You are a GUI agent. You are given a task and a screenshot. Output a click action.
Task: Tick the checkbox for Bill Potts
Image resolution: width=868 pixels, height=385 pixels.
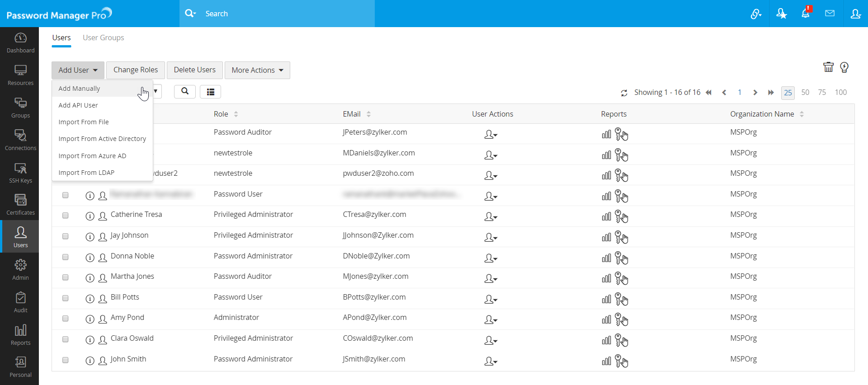[66, 298]
